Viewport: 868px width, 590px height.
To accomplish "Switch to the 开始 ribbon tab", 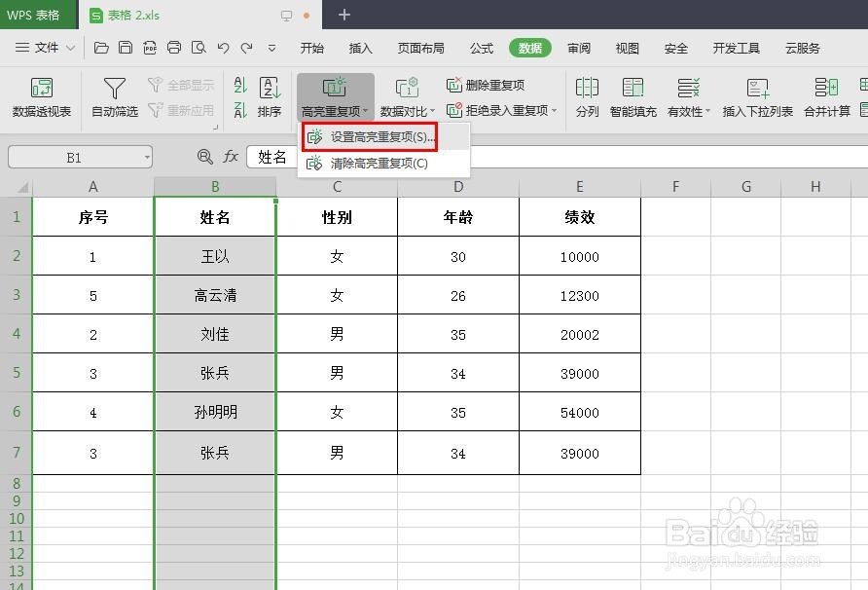I will tap(313, 47).
